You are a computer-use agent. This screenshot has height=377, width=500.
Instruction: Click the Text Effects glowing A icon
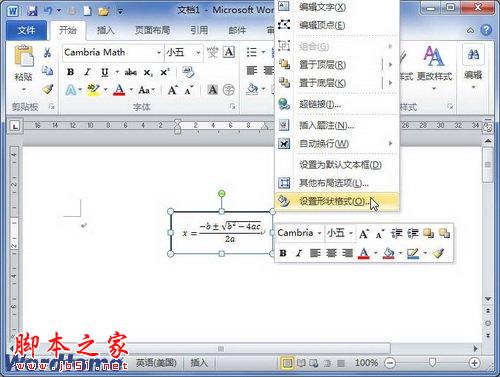pos(71,90)
